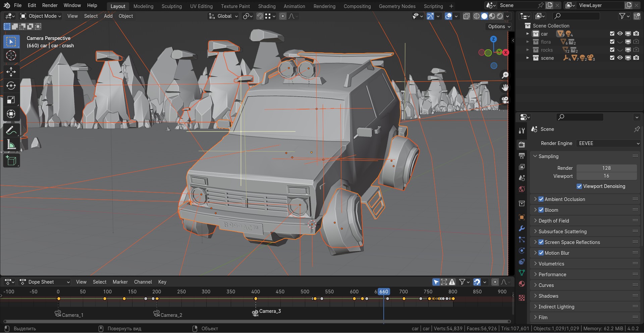Toggle camera view with the viewport camera icon
Viewport: 644px width, 333px height.
(505, 100)
